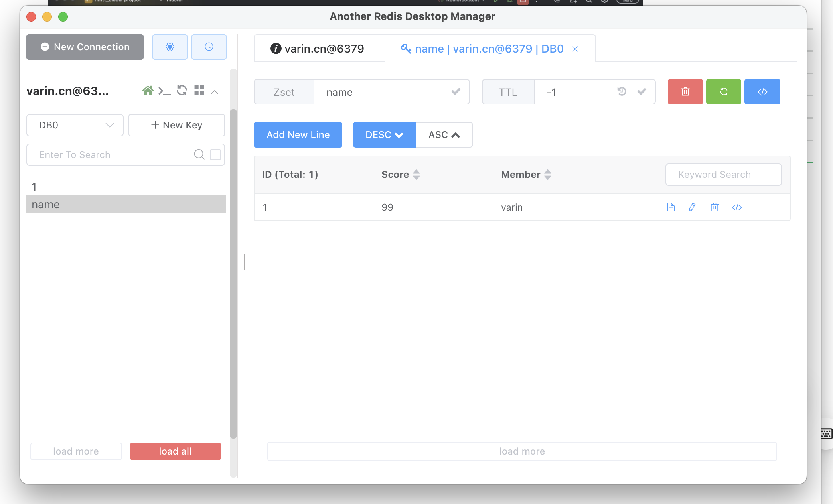The image size is (833, 504).
Task: Click the main panel load more button
Action: click(x=522, y=451)
